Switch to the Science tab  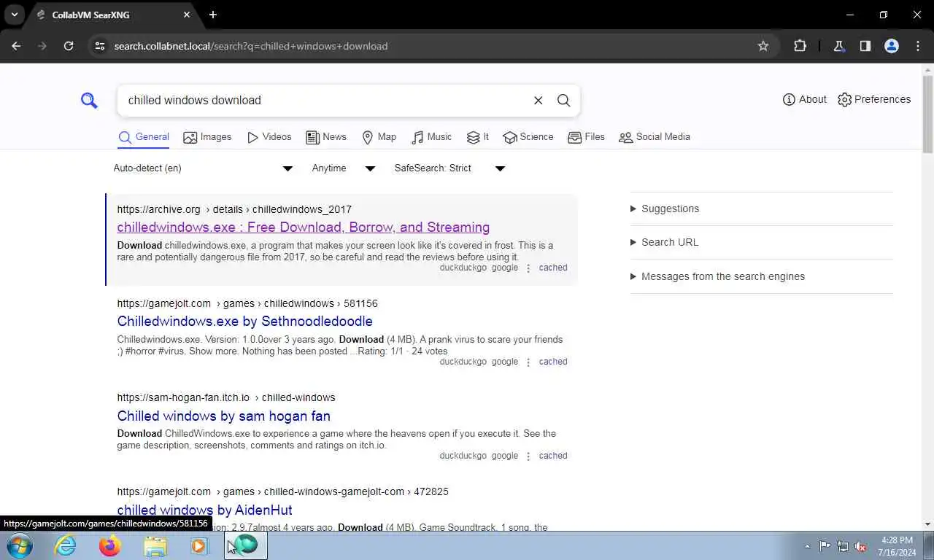(x=528, y=137)
